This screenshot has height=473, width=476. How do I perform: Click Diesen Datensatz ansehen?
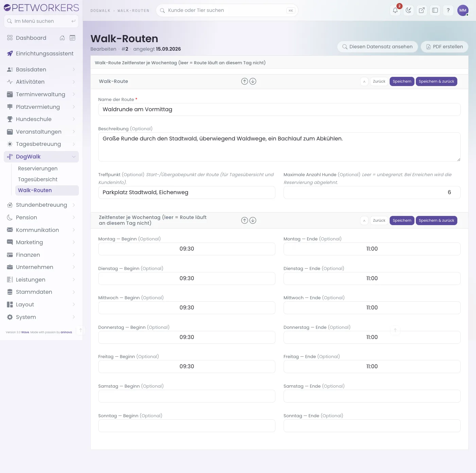click(377, 47)
